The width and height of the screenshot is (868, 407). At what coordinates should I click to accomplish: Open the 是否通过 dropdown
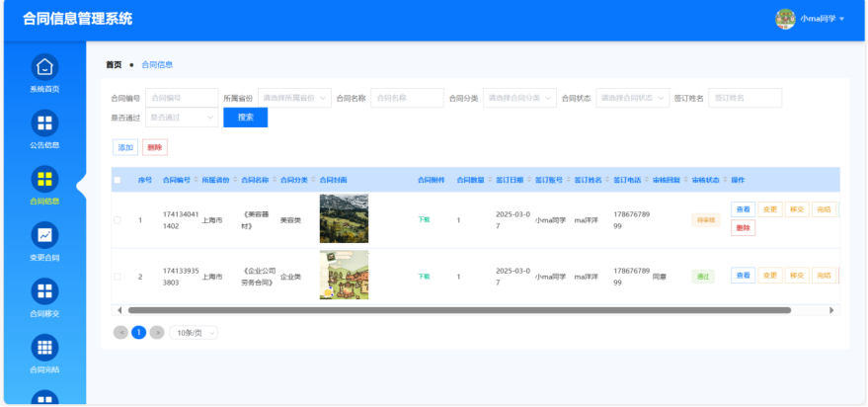tap(182, 118)
